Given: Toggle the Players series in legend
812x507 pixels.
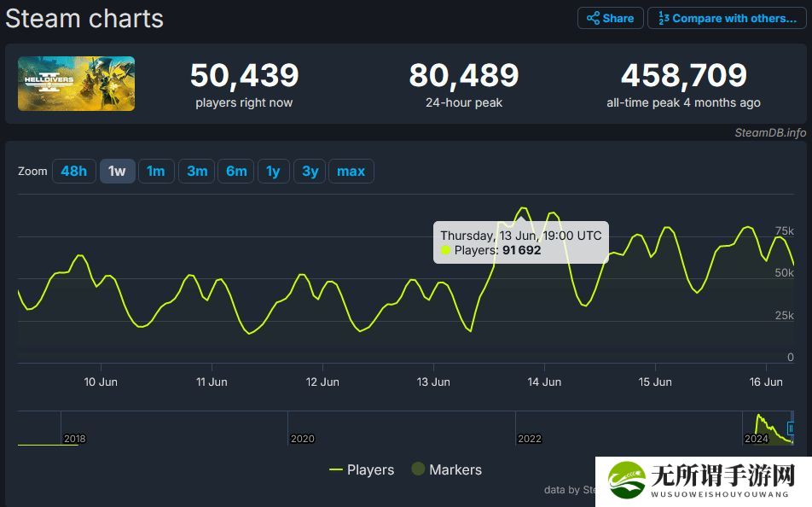Looking at the screenshot, I should [362, 469].
